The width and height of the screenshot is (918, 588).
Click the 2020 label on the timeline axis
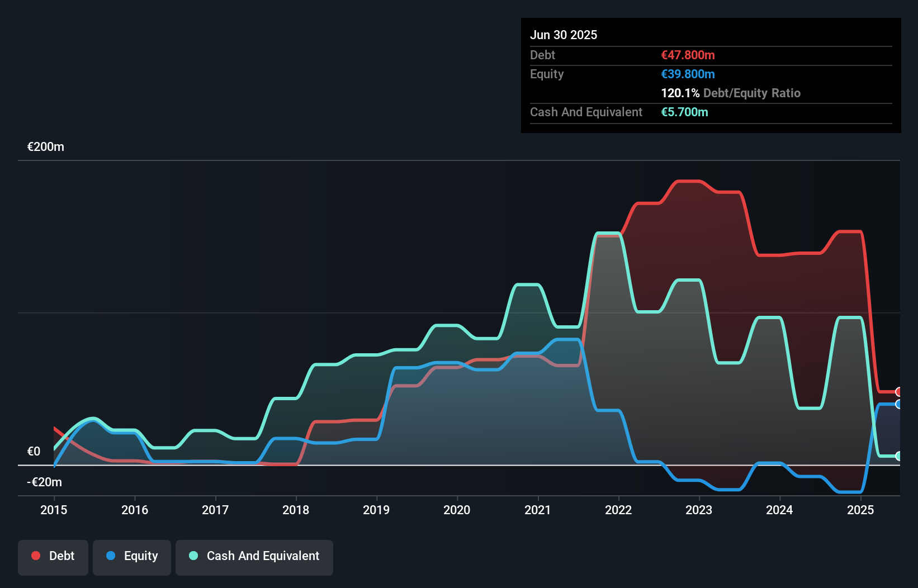(x=457, y=510)
